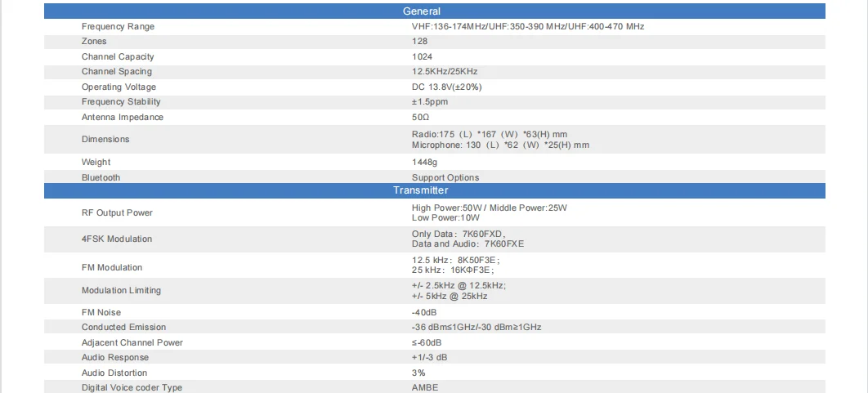Click the Microphone dimensions value line
Screen dimensions: 868x393
pyautogui.click(x=500, y=145)
